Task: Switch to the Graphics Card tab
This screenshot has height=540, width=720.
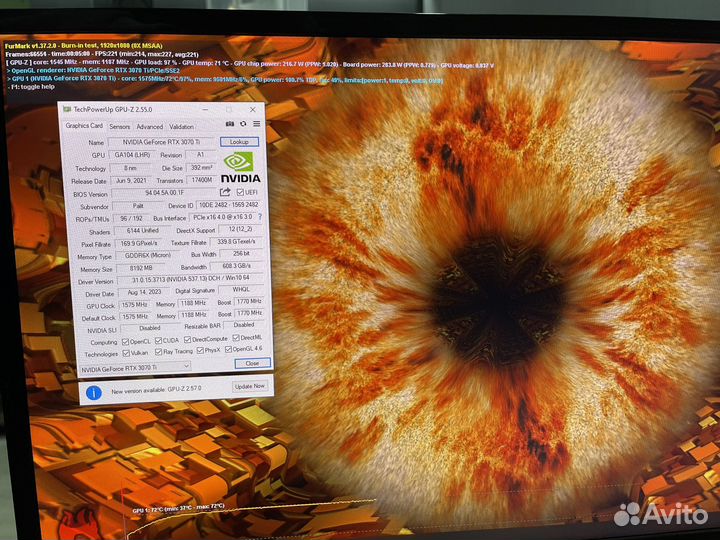Action: pos(84,125)
